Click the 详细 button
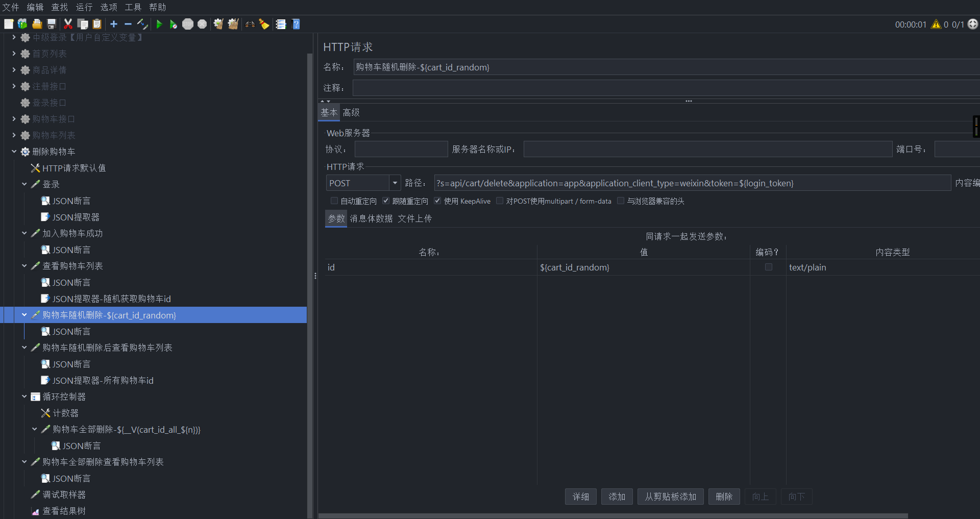The image size is (980, 519). 581,497
